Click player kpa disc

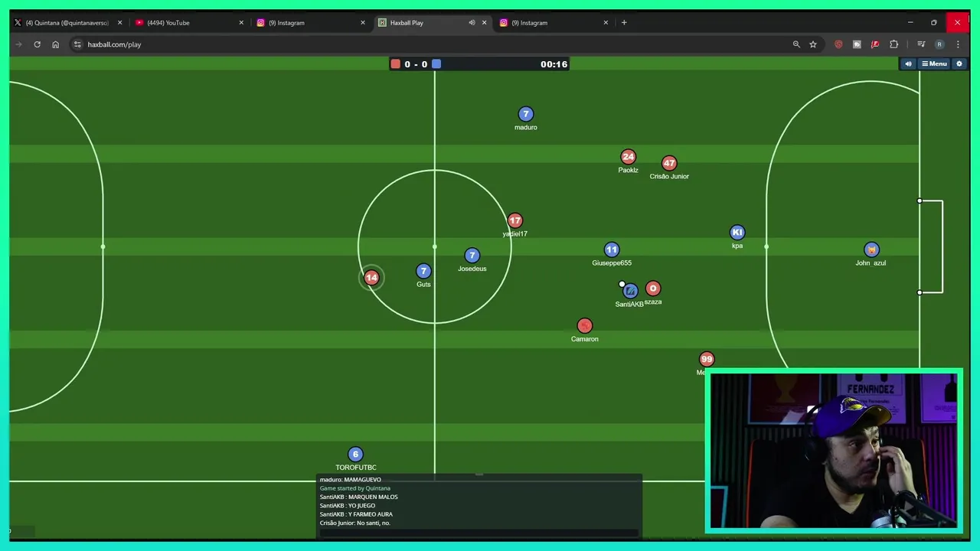737,232
